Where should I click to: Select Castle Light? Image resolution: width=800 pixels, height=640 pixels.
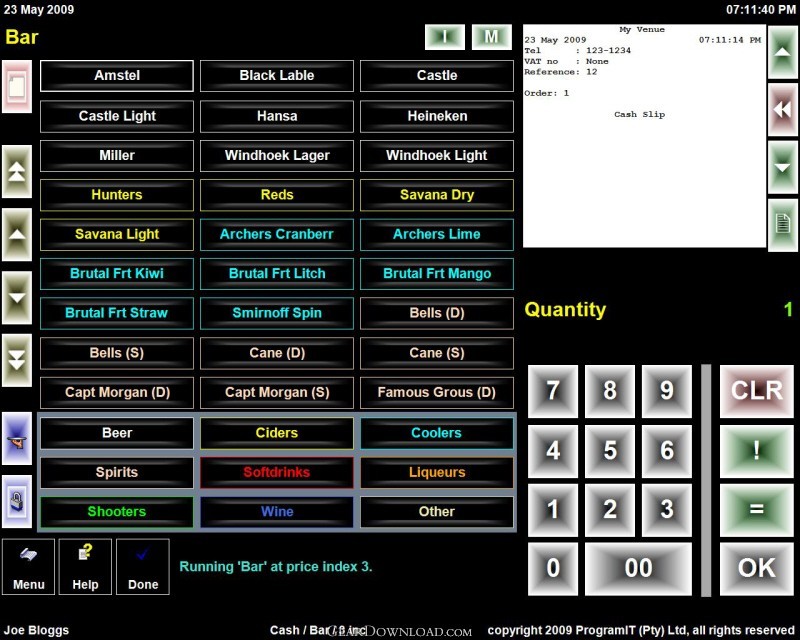point(117,116)
